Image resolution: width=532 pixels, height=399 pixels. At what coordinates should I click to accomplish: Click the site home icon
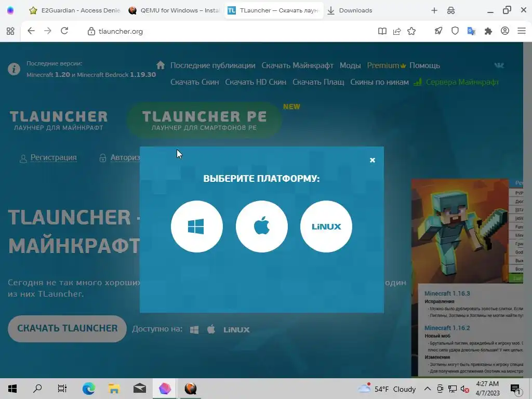coord(161,65)
